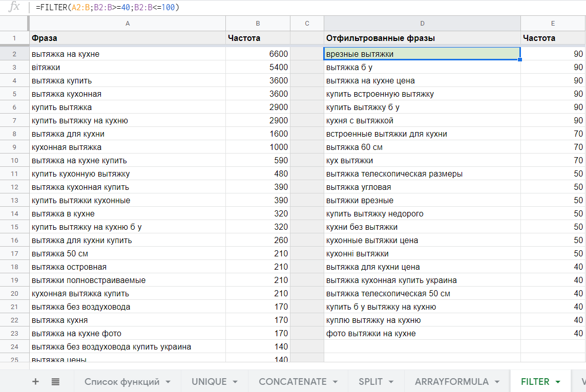Select the frequency value 1600
The height and width of the screenshot is (392, 586).
coord(258,134)
